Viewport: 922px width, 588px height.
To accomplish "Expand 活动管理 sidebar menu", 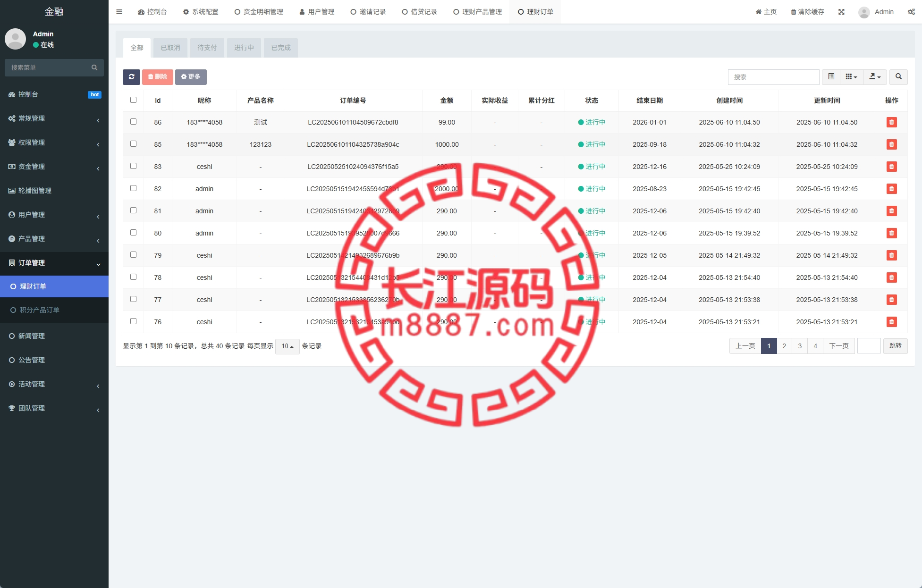I will [x=54, y=384].
